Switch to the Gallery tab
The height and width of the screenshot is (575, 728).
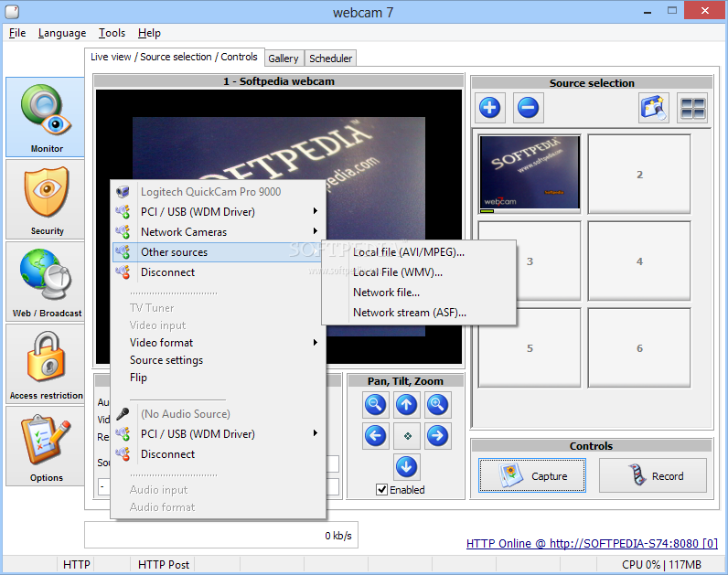(284, 59)
